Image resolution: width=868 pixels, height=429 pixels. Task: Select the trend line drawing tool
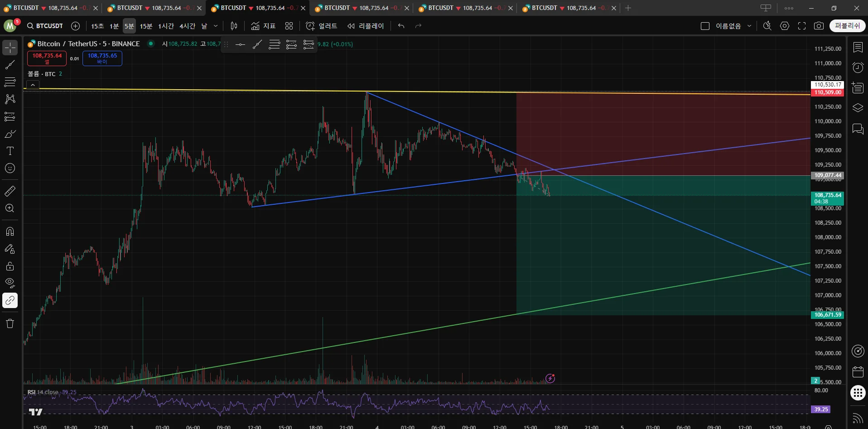point(10,65)
